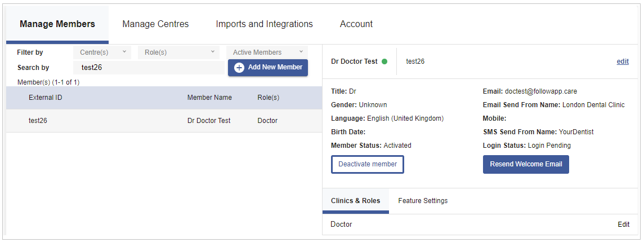
Task: Expand the Active Members dropdown
Action: (x=267, y=52)
